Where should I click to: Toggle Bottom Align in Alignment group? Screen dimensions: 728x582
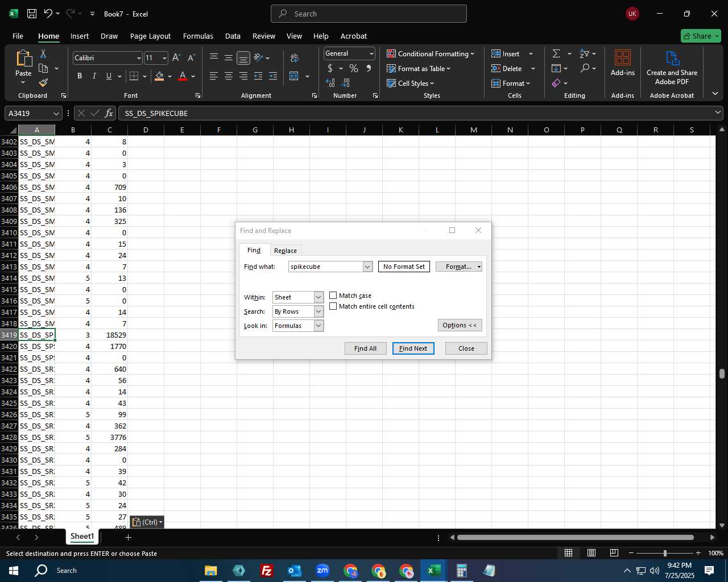(243, 58)
